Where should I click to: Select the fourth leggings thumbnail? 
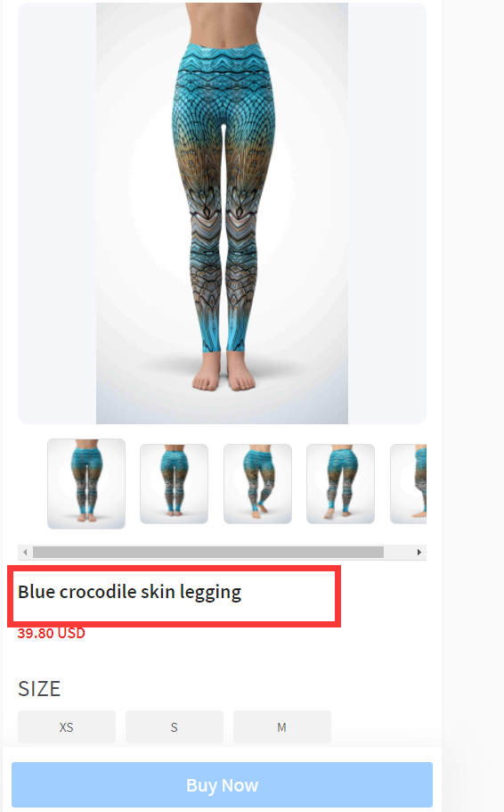340,484
